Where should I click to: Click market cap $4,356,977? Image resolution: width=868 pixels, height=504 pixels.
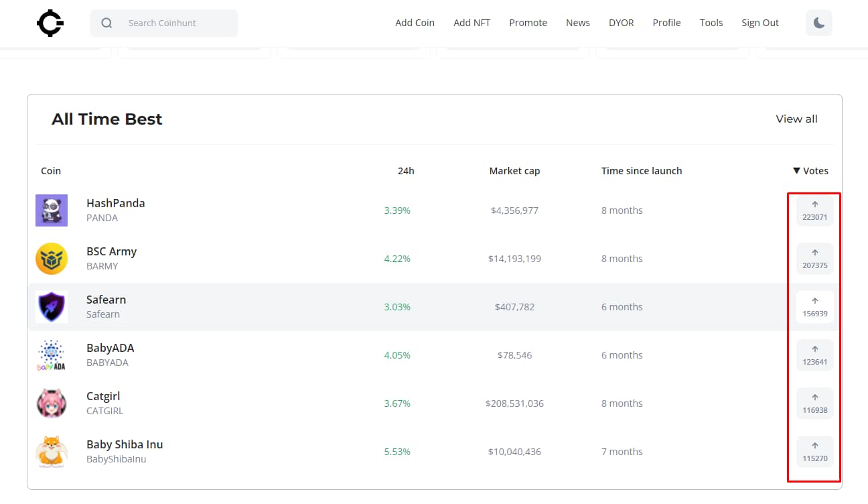(514, 210)
